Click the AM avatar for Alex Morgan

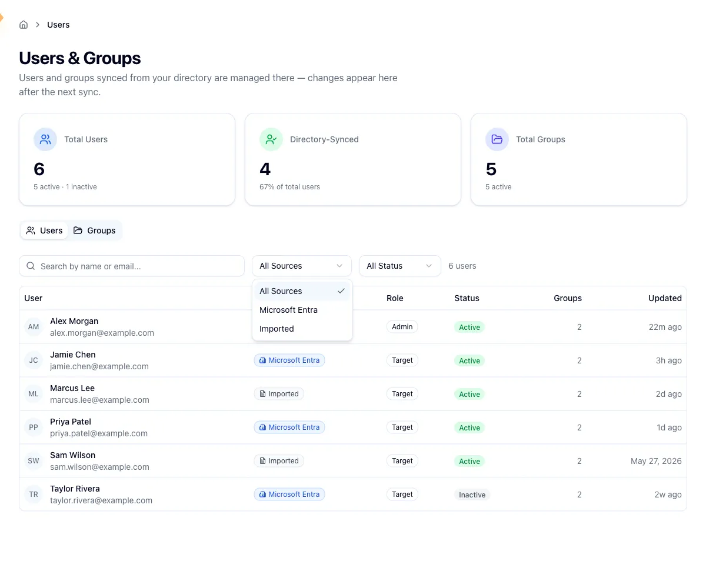pos(34,327)
